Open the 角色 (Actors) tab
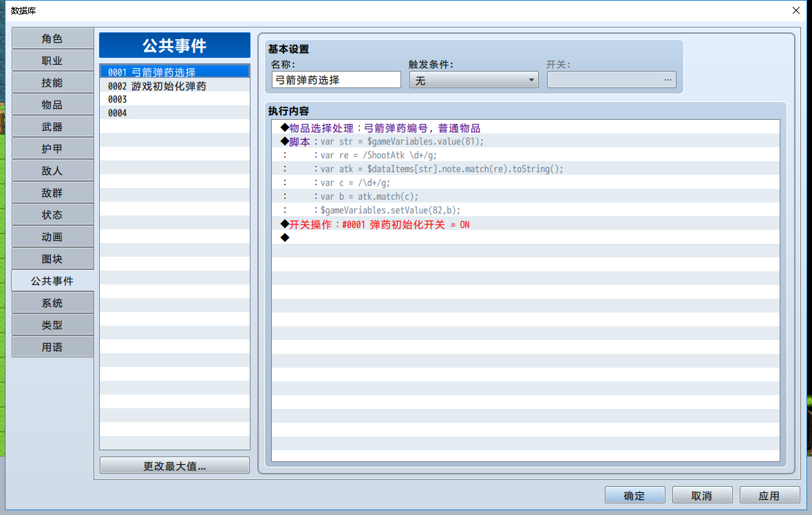Image resolution: width=812 pixels, height=515 pixels. (52, 39)
